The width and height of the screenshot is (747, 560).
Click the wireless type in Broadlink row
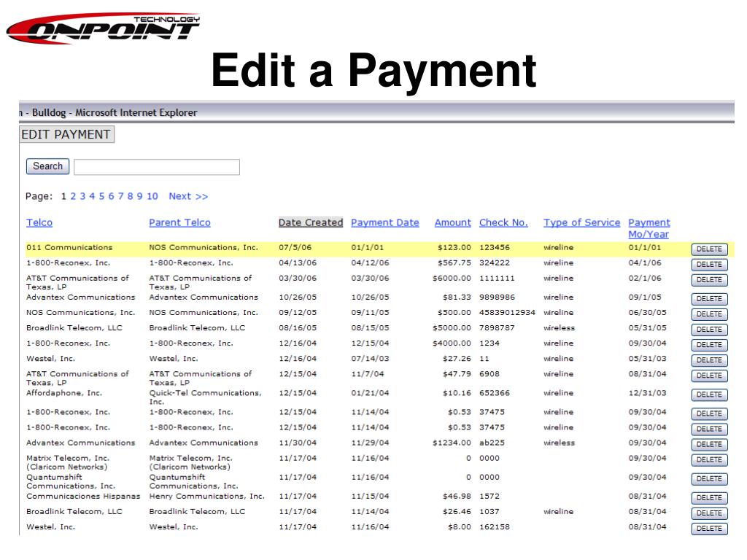(x=560, y=327)
